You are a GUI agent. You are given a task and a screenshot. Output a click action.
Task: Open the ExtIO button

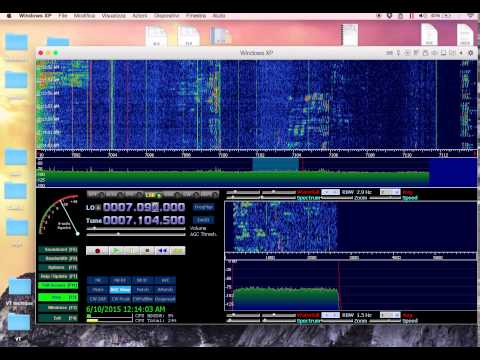coord(204,220)
